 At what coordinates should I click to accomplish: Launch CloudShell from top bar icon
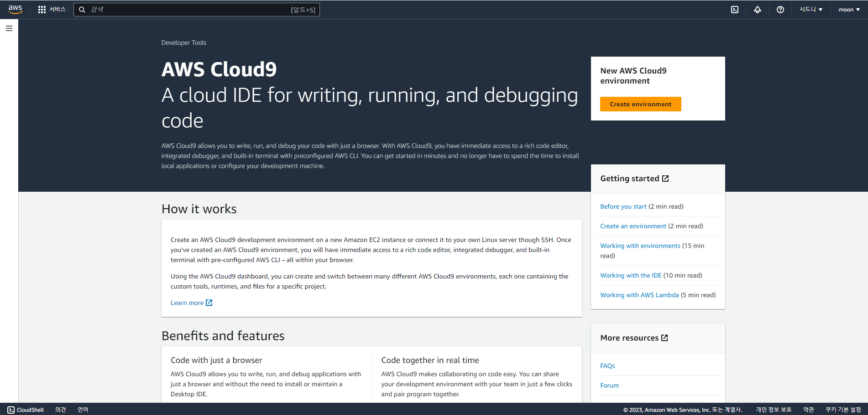[735, 10]
